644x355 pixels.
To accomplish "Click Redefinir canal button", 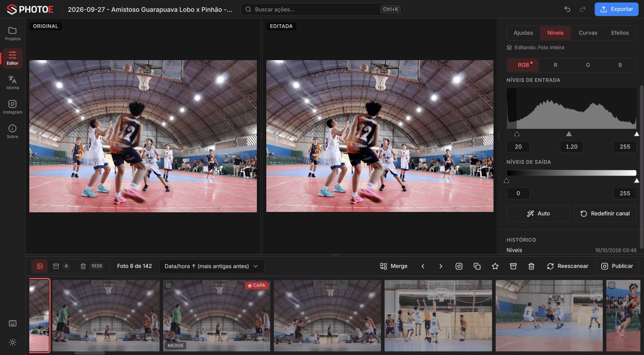I will pos(605,214).
